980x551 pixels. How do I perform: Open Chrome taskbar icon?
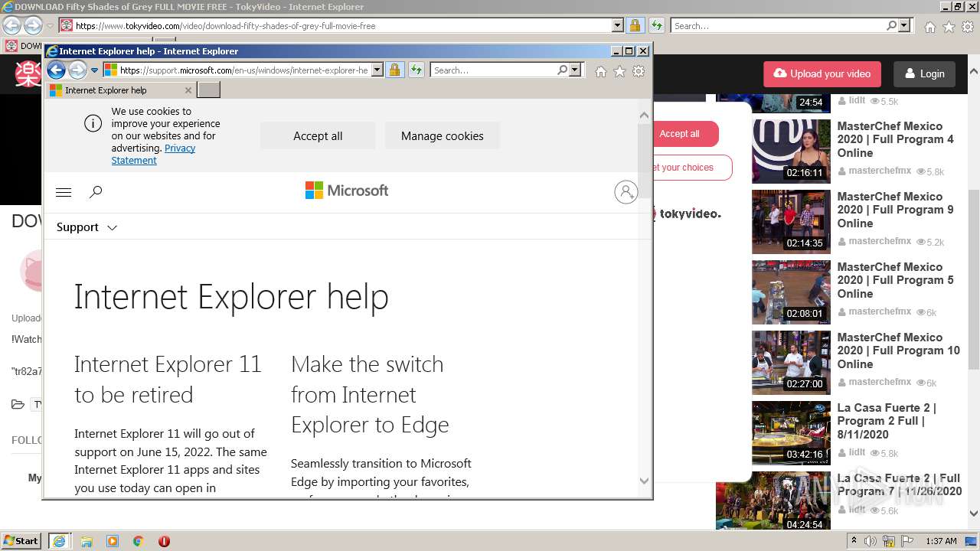138,541
